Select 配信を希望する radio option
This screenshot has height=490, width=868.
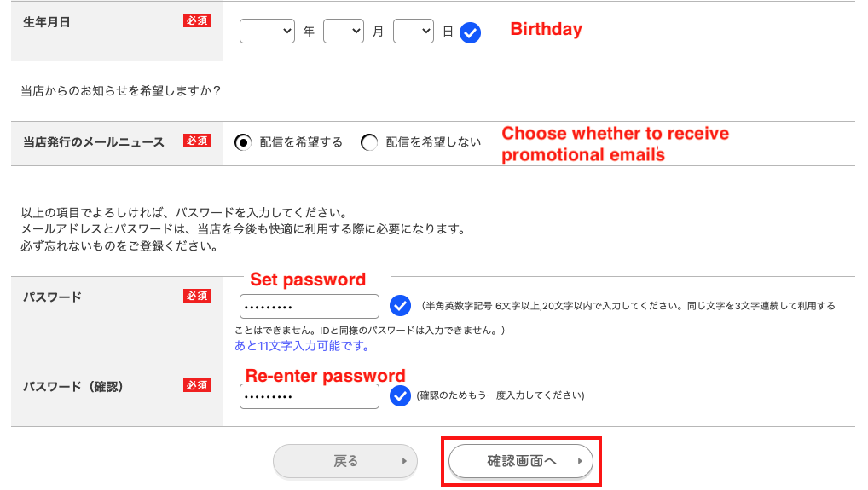coord(243,143)
